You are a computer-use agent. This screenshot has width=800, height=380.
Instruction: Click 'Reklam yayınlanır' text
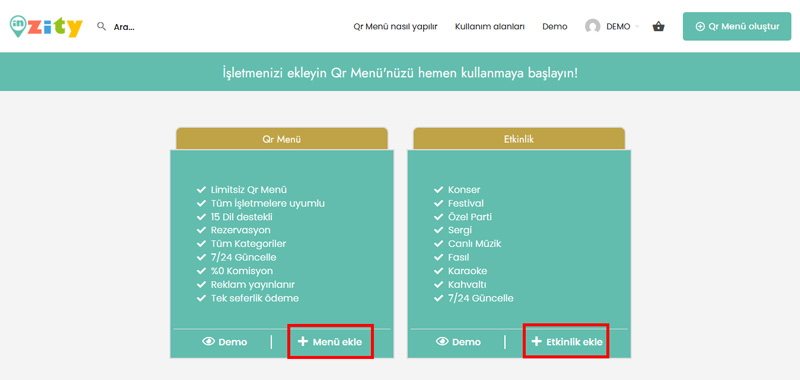tap(253, 285)
